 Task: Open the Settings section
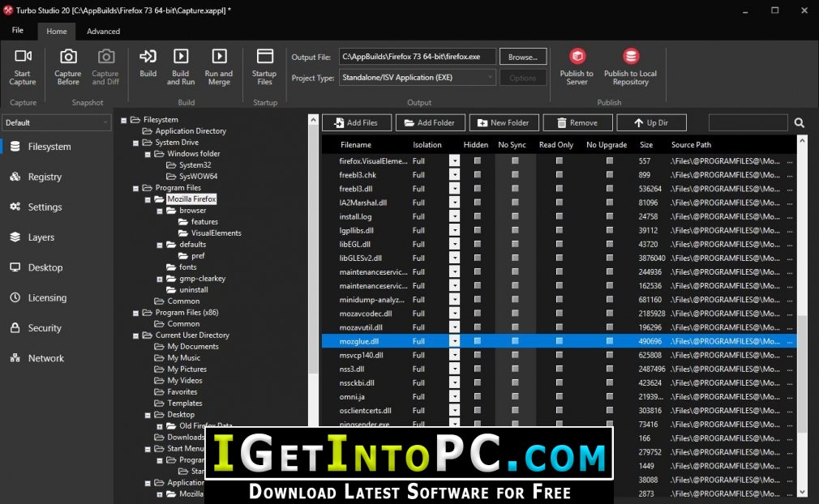[45, 207]
